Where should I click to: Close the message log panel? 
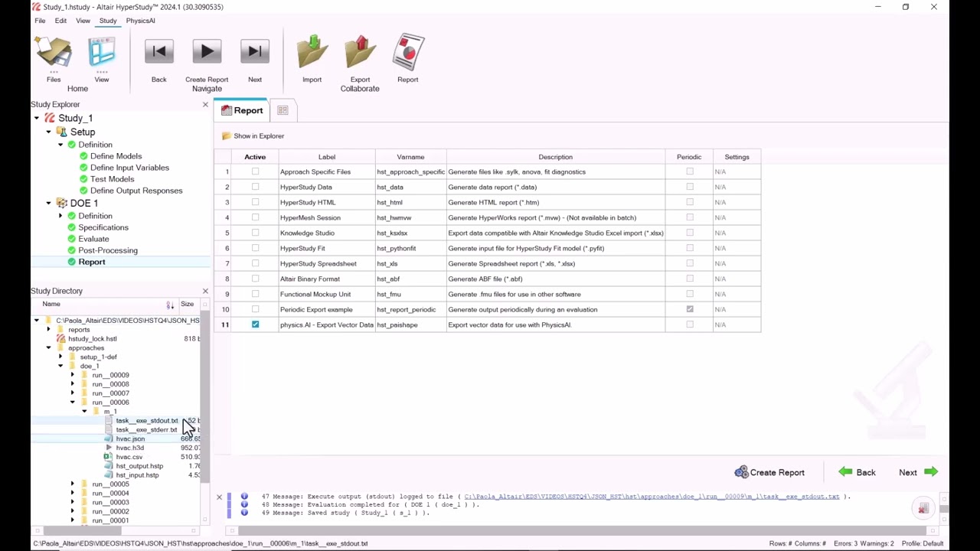(219, 497)
